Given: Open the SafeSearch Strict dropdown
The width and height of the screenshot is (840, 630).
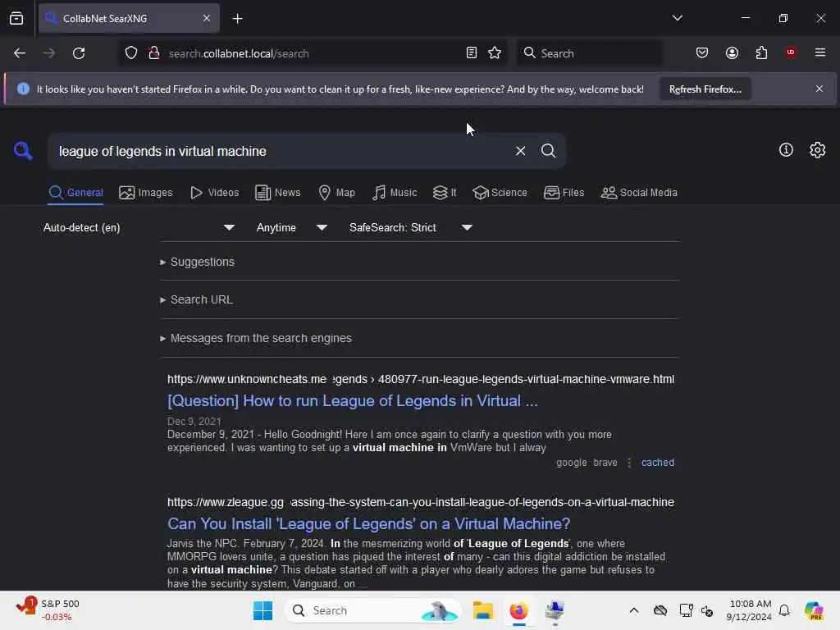Looking at the screenshot, I should 411,228.
